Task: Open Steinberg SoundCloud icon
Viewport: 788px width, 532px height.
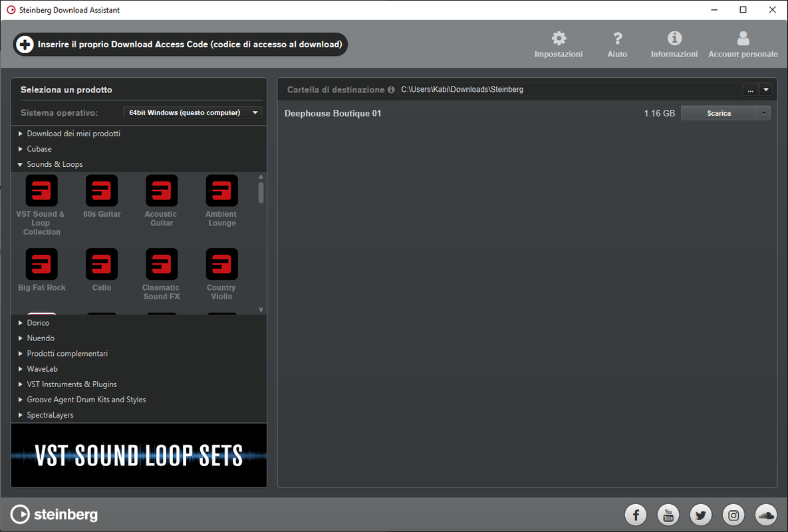Action: (766, 515)
